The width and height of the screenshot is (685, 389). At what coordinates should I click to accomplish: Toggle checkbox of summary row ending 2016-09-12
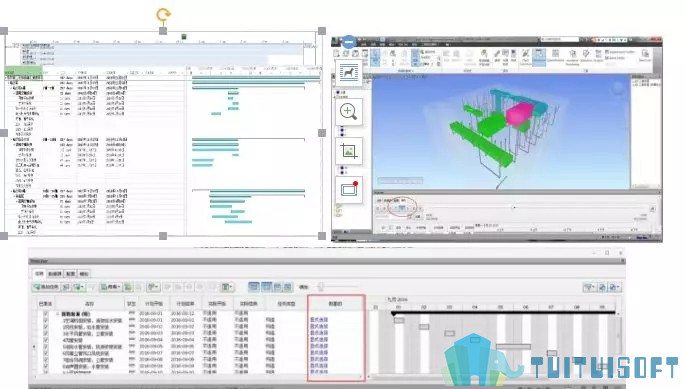[x=46, y=314]
